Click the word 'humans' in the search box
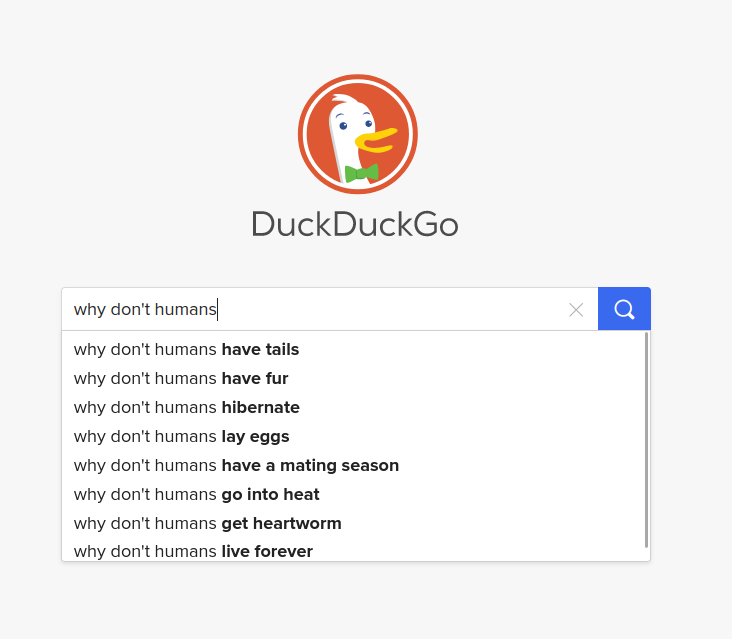 (185, 309)
